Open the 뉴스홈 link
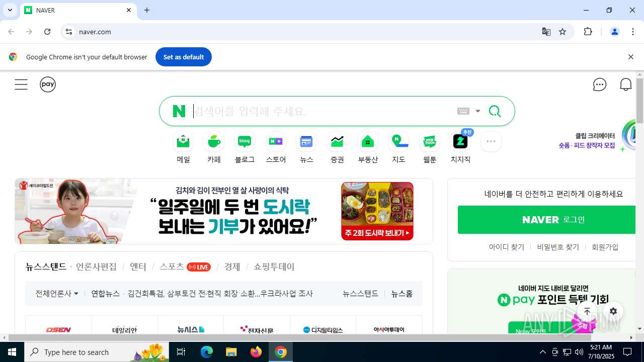The width and height of the screenshot is (644, 362). pos(402,293)
